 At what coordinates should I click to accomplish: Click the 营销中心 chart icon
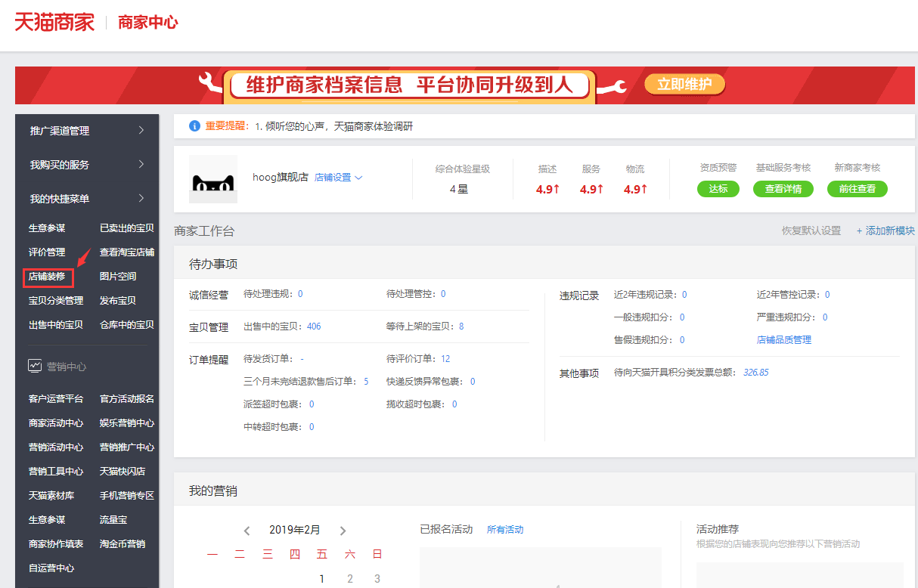click(x=35, y=366)
